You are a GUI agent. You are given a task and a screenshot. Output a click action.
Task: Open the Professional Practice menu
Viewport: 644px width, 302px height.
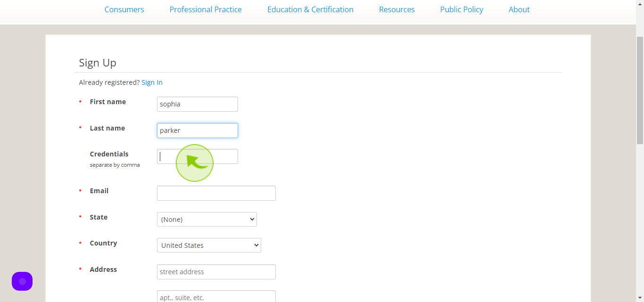point(206,9)
